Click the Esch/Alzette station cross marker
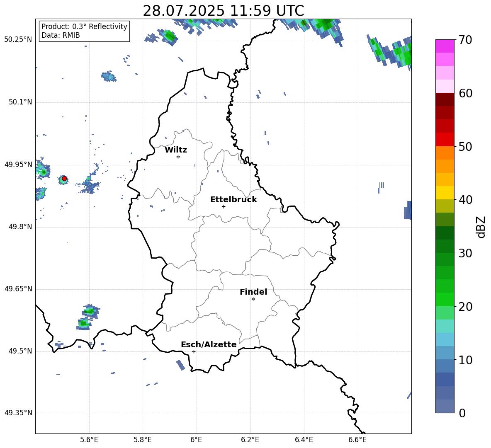Screen dimensions: 491x448 (x=194, y=351)
